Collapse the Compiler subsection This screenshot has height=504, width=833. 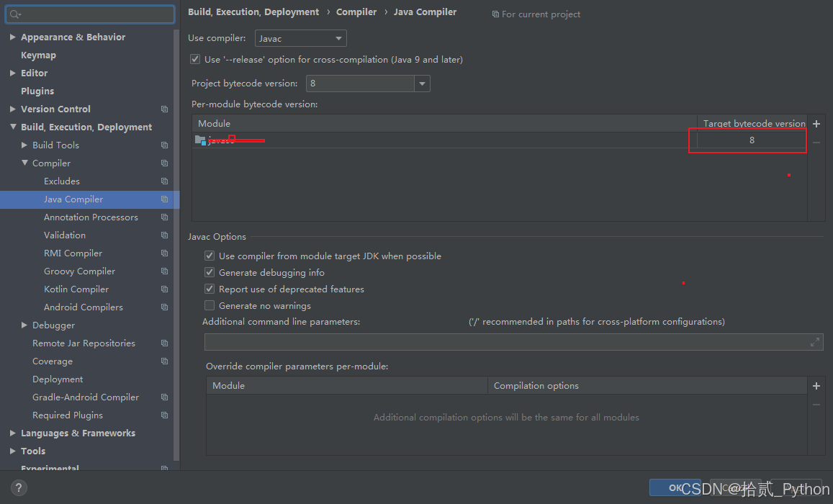click(x=24, y=163)
